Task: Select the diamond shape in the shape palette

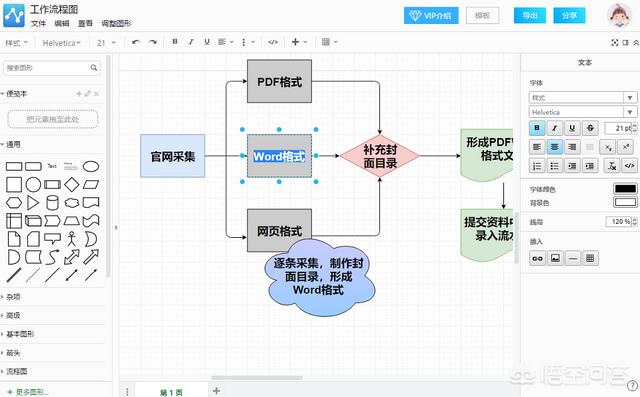Action: pyautogui.click(x=72, y=184)
